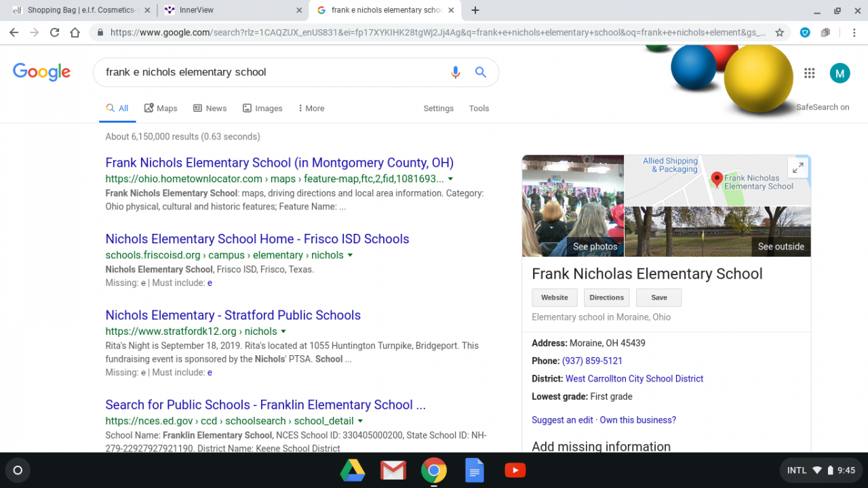Click Suggest an edit
Image resolution: width=868 pixels, height=488 pixels.
pyautogui.click(x=562, y=420)
